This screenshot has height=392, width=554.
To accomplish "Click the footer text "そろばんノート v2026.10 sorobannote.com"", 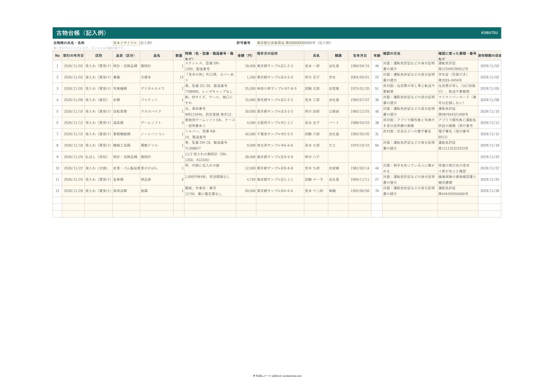I will pyautogui.click(x=277, y=376).
